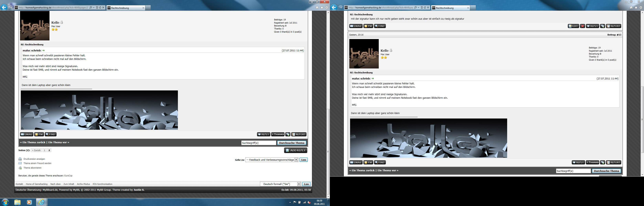
Task: Show hidden system tray icons arrow
Action: pyautogui.click(x=290, y=202)
